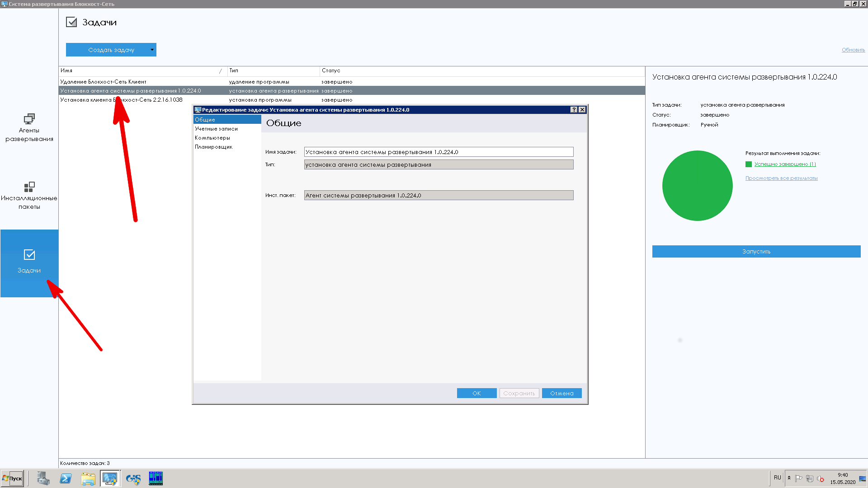Screen dimensions: 868x488
Task: Click the Имя задачи input field
Action: [439, 152]
